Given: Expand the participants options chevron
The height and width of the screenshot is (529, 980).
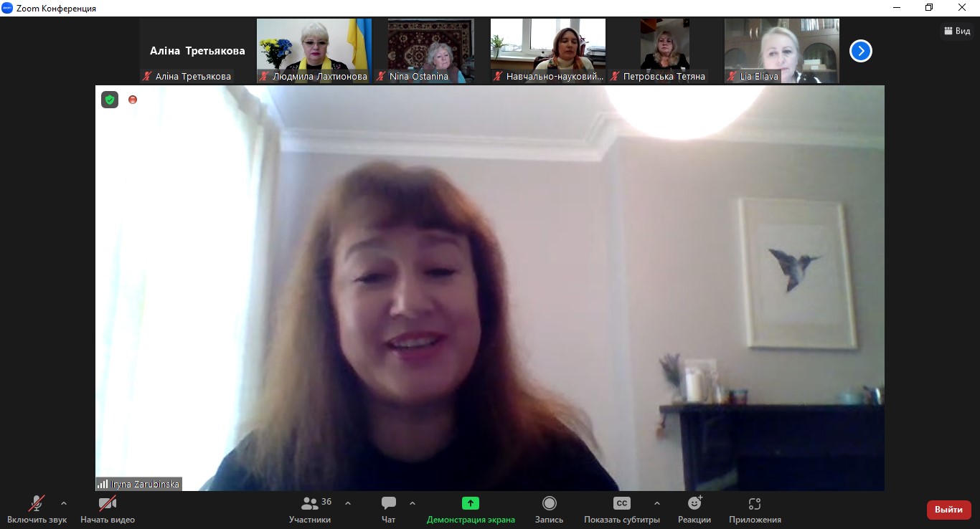Looking at the screenshot, I should 348,503.
